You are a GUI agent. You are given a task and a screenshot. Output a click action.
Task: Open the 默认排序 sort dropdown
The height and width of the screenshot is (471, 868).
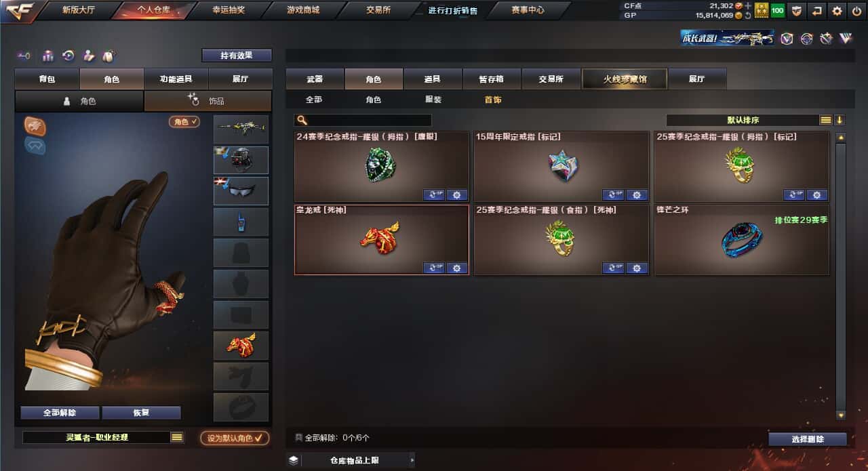[743, 120]
